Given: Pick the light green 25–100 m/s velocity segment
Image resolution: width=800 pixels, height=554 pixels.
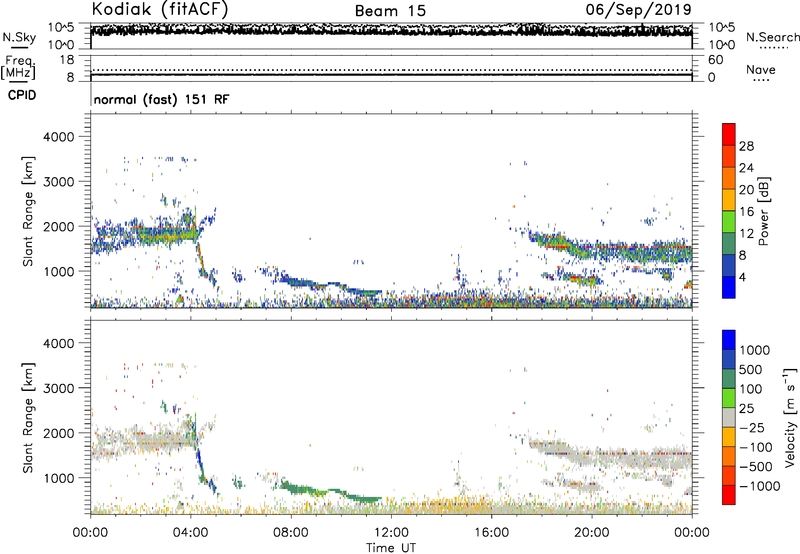Looking at the screenshot, I should coord(729,398).
